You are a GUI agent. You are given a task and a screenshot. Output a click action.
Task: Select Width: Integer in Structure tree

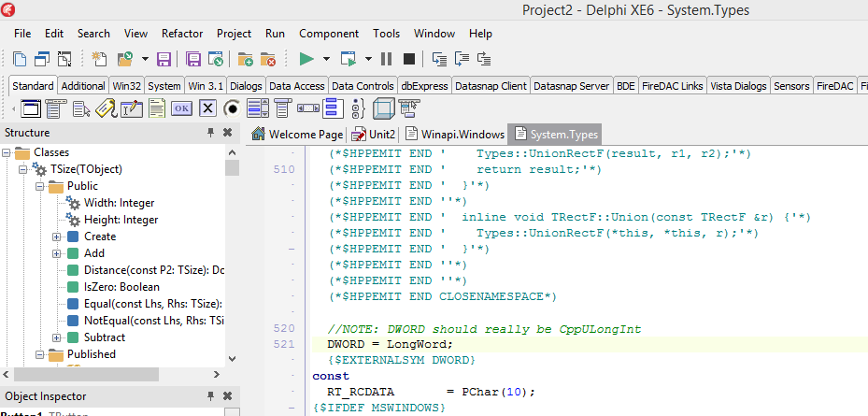pyautogui.click(x=119, y=203)
